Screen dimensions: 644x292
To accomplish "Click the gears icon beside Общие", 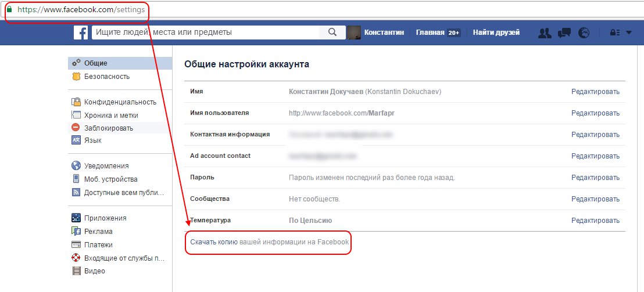I will coord(76,63).
